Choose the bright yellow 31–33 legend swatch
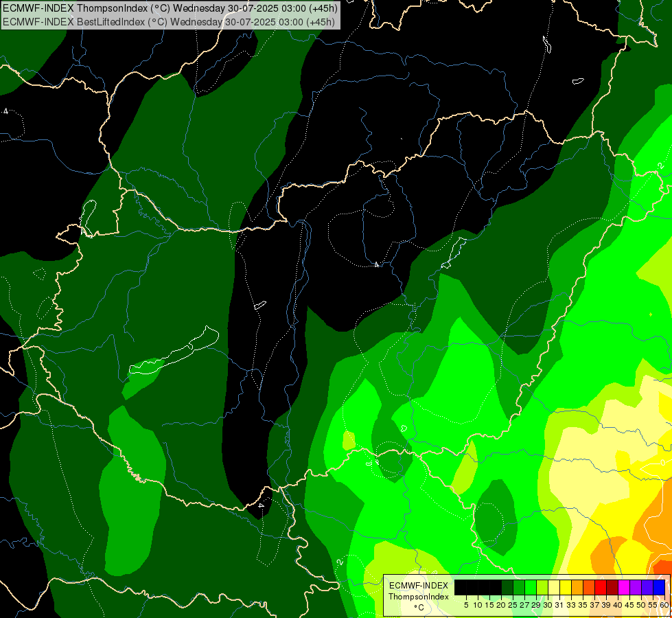This screenshot has height=618, width=672. (x=566, y=587)
